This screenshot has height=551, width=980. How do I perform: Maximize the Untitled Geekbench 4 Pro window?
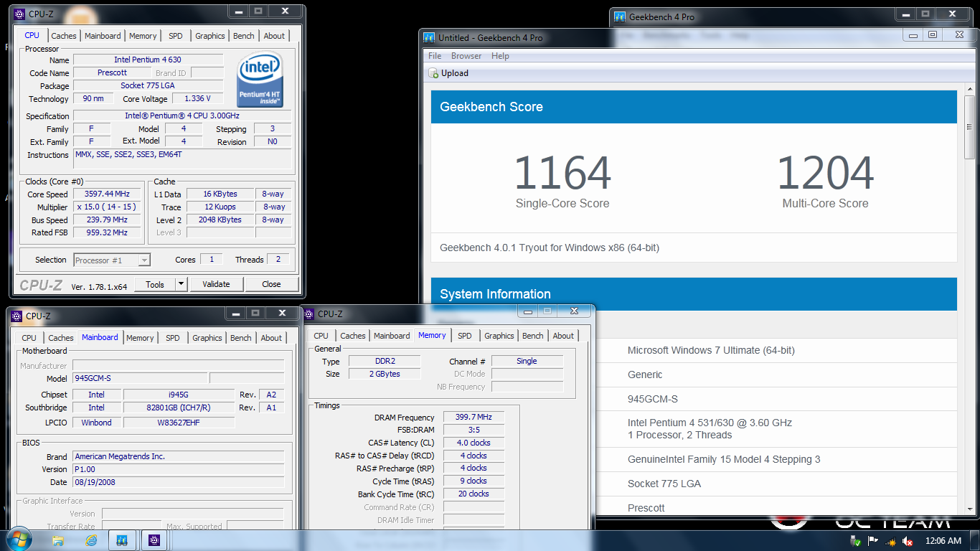tap(933, 34)
